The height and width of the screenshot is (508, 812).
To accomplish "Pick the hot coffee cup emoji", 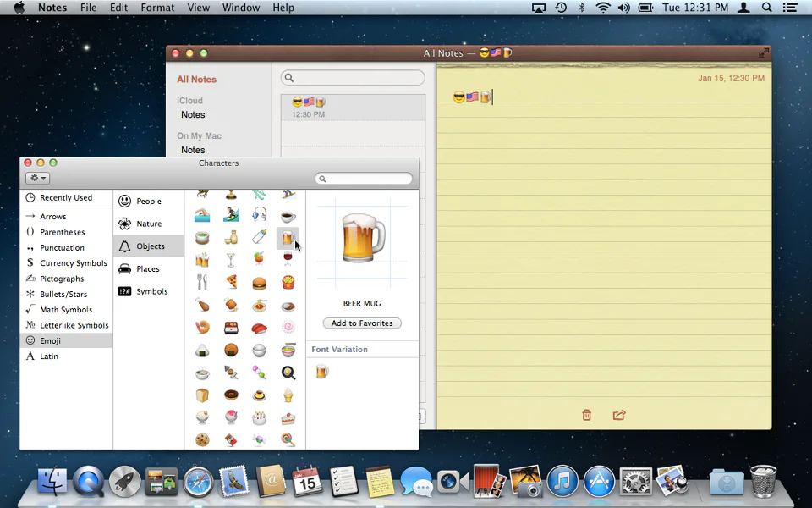I will point(288,216).
